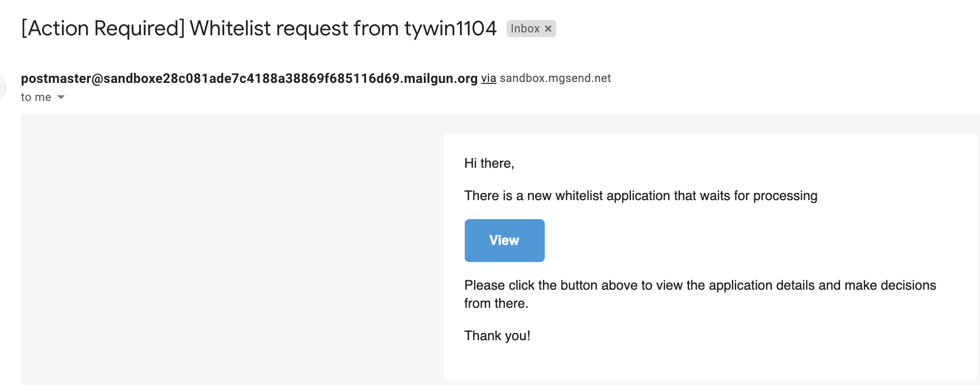The width and height of the screenshot is (980, 385).
Task: Click the sandbox.mgsend.net sending domain
Action: click(555, 78)
